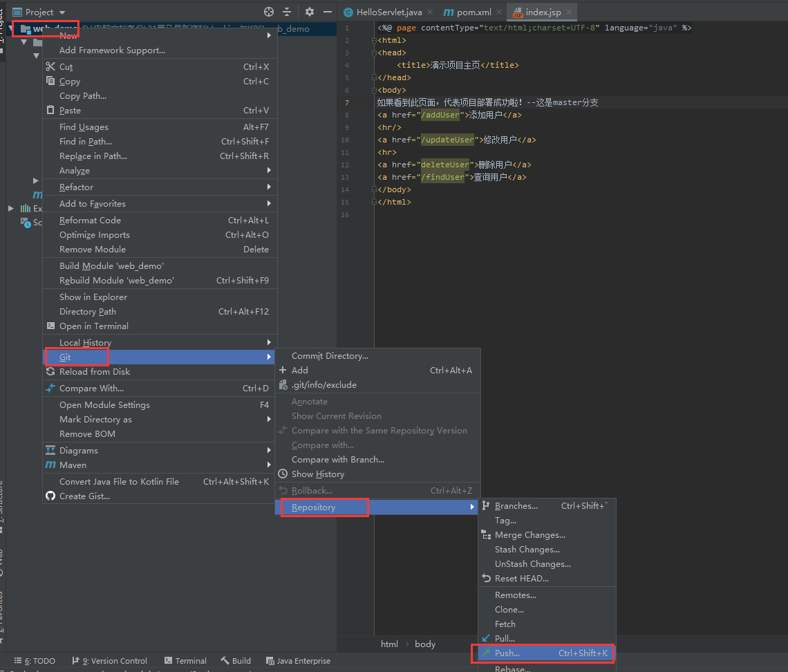Click the /addUser href in code
788x672 pixels.
[x=440, y=115]
